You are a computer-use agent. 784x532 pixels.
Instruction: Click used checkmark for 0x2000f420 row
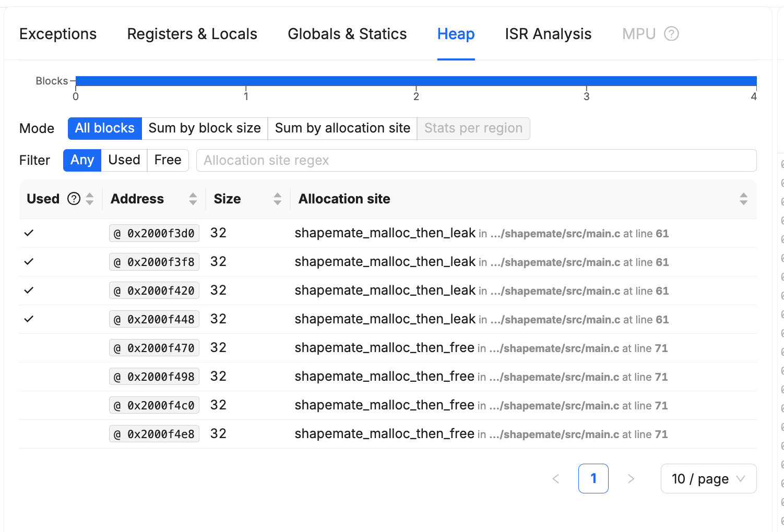tap(29, 291)
